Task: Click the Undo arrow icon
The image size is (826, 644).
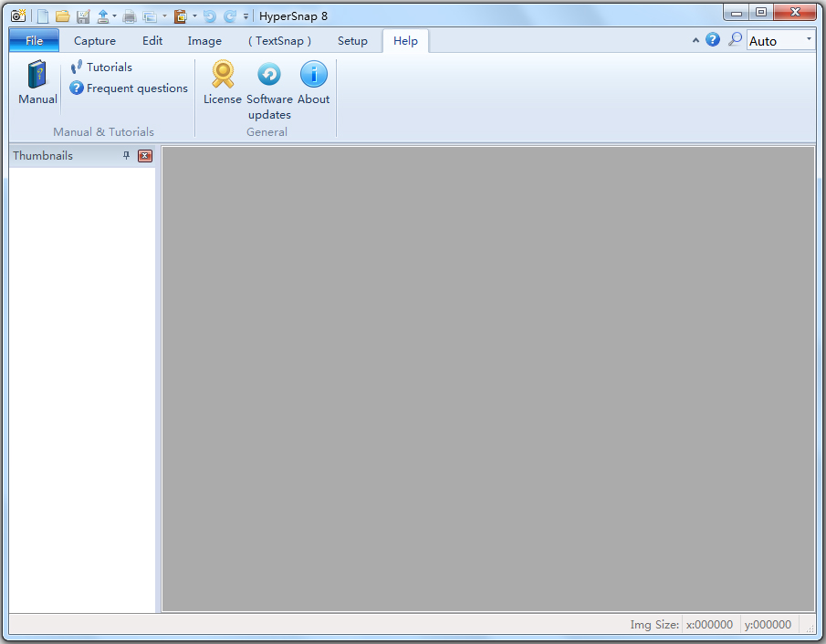Action: [210, 16]
